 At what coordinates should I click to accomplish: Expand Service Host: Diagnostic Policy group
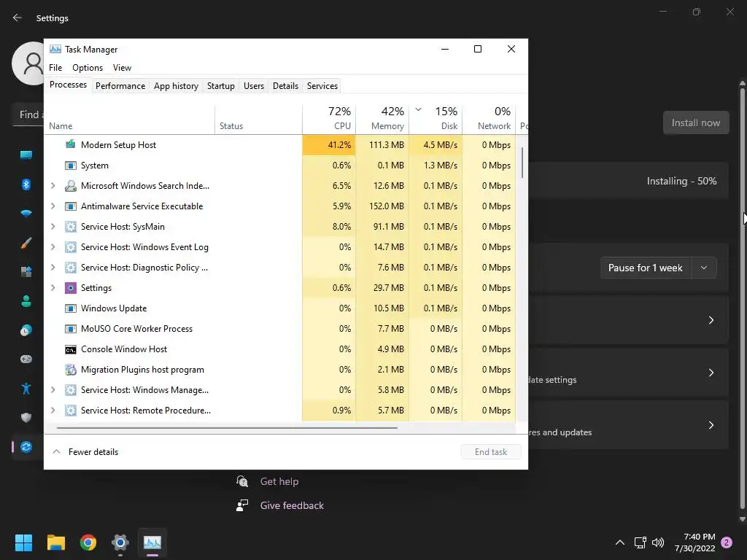point(53,268)
